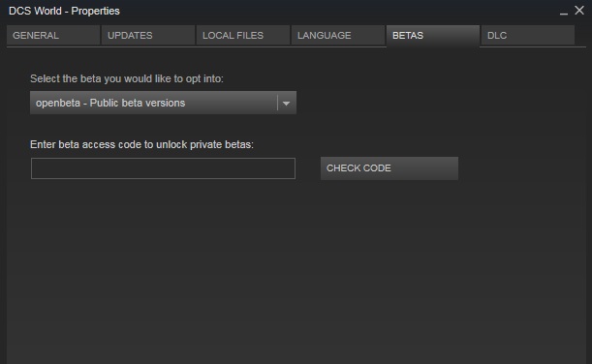
Task: Select the LANGUAGE tab
Action: tap(338, 36)
